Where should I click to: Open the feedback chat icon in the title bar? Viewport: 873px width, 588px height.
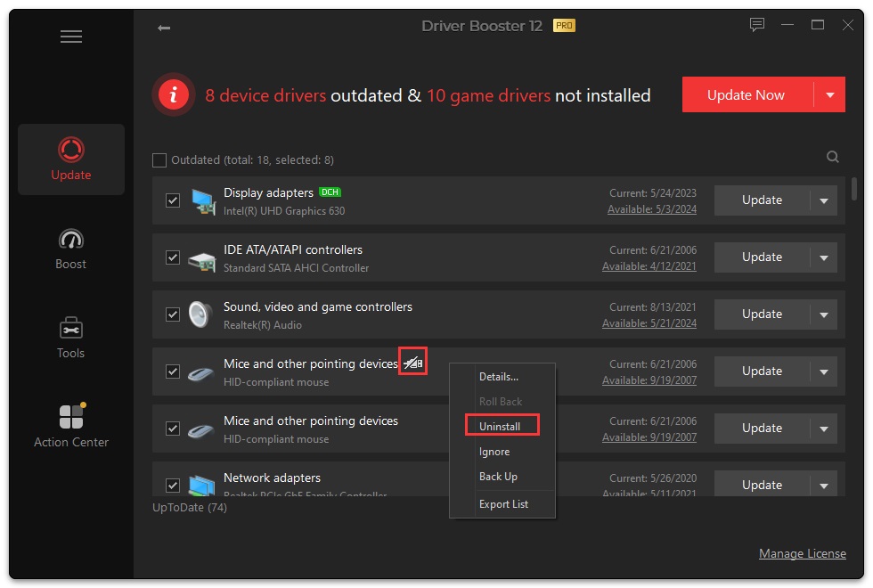coord(756,25)
